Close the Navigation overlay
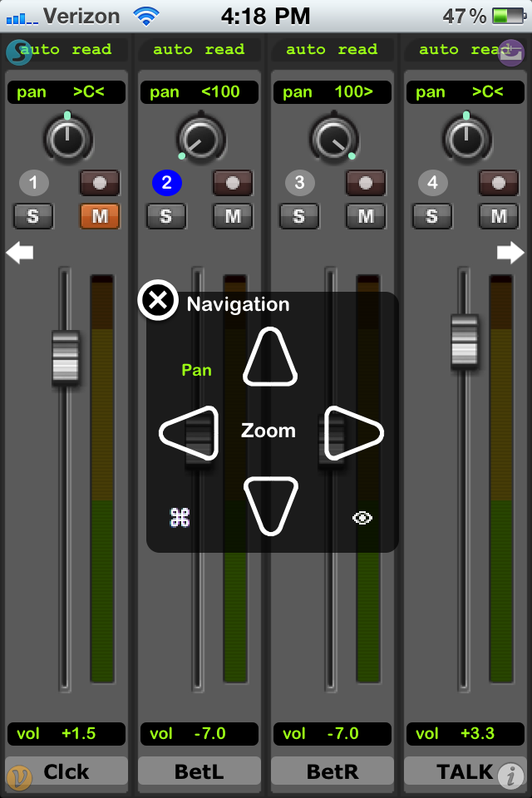The height and width of the screenshot is (798, 532). [x=158, y=300]
